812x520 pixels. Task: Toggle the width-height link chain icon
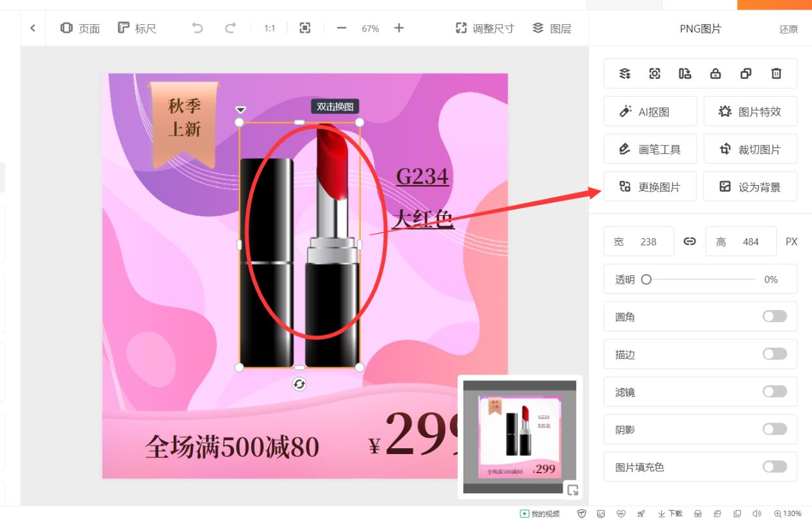pyautogui.click(x=689, y=241)
